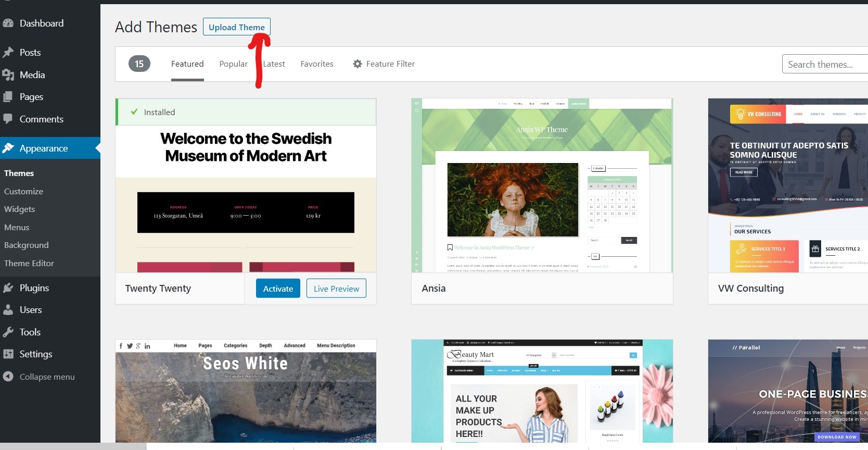
Task: Open Theme Editor under Appearance
Action: (x=29, y=264)
